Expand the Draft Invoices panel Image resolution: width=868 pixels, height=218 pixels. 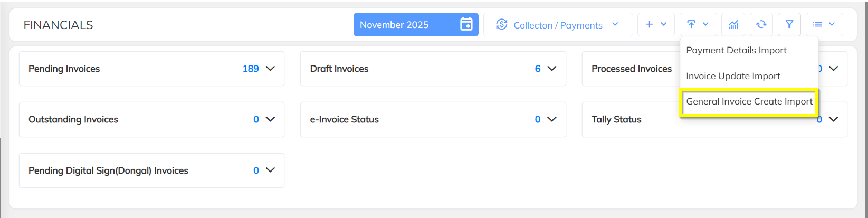552,69
